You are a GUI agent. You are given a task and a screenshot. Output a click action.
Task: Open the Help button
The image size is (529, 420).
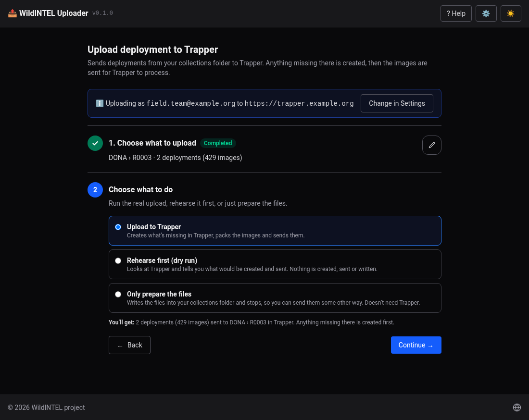[456, 13]
